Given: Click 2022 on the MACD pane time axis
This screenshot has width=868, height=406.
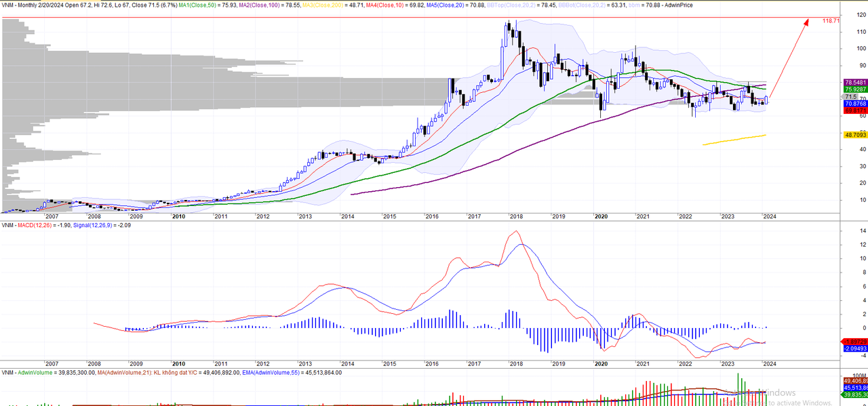Looking at the screenshot, I should tap(685, 364).
